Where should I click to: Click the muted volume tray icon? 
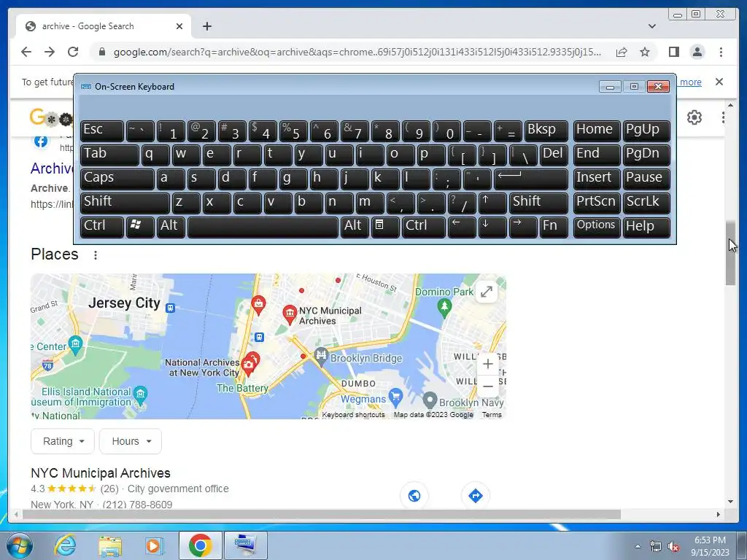tap(673, 547)
